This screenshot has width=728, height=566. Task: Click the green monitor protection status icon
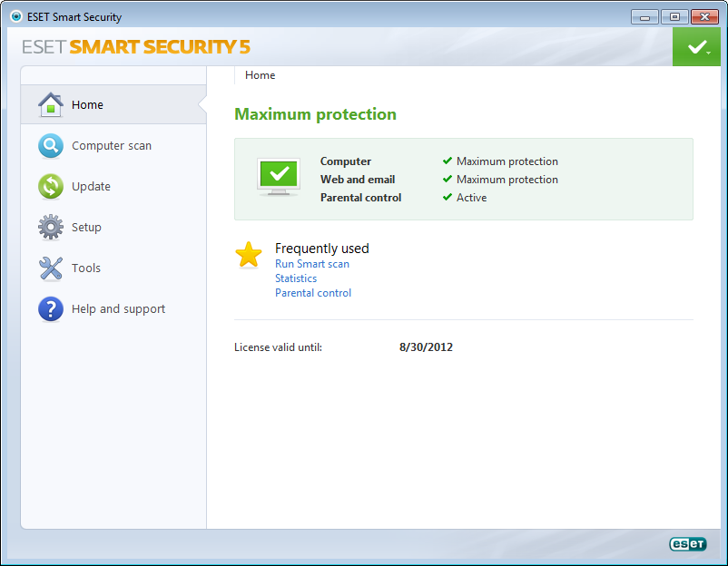pyautogui.click(x=279, y=177)
